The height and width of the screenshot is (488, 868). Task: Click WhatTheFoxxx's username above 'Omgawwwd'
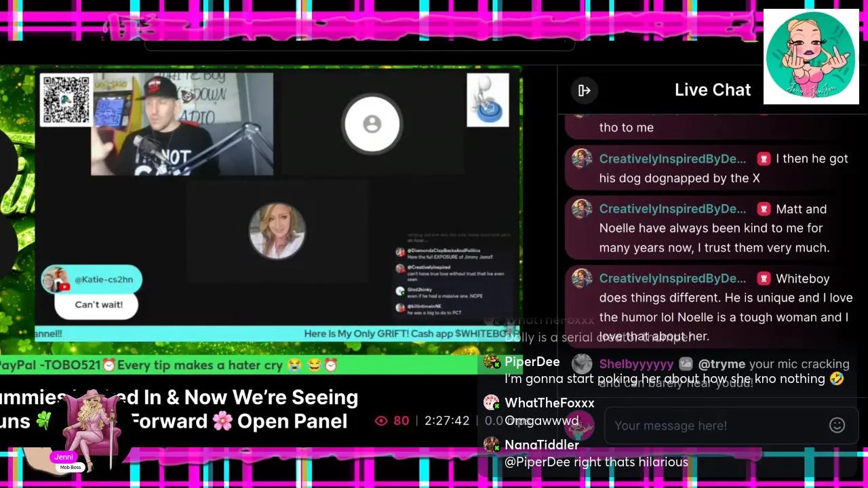549,403
